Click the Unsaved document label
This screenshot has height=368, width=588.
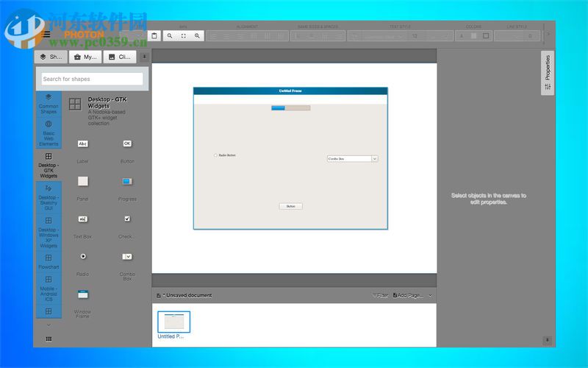(x=187, y=296)
